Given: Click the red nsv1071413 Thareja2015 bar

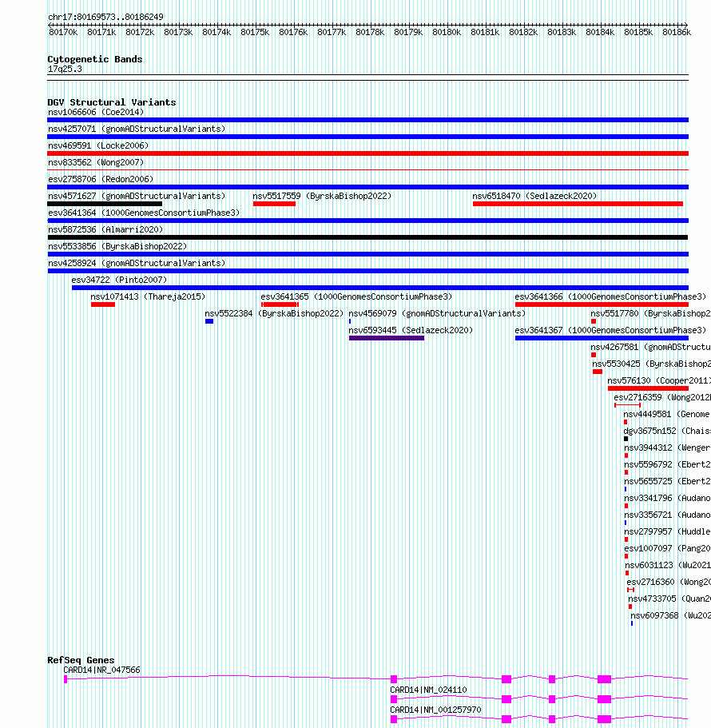Looking at the screenshot, I should [103, 304].
